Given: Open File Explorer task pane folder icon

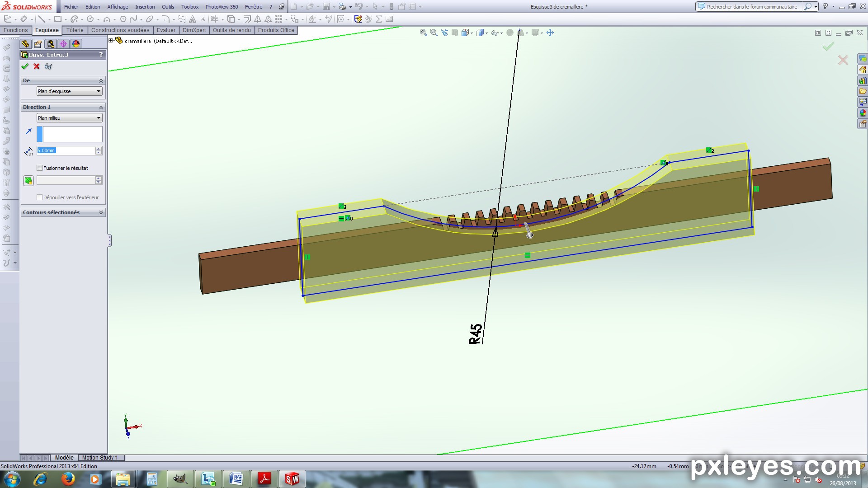Looking at the screenshot, I should 863,91.
